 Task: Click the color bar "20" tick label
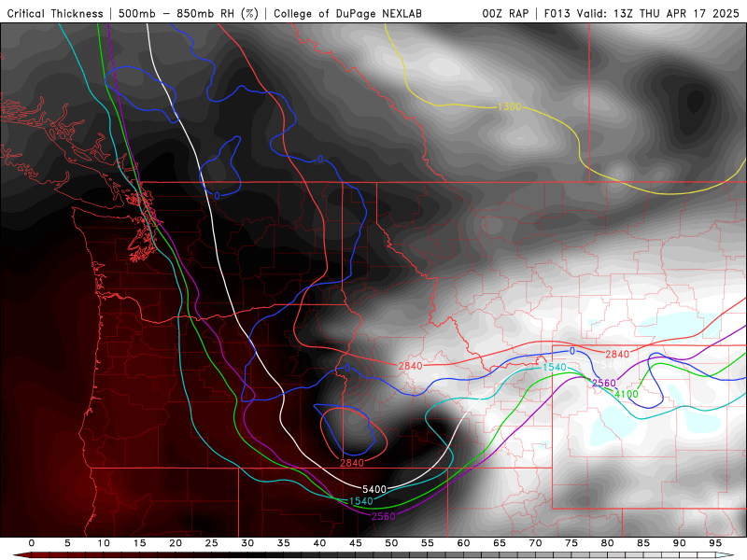[x=176, y=543]
